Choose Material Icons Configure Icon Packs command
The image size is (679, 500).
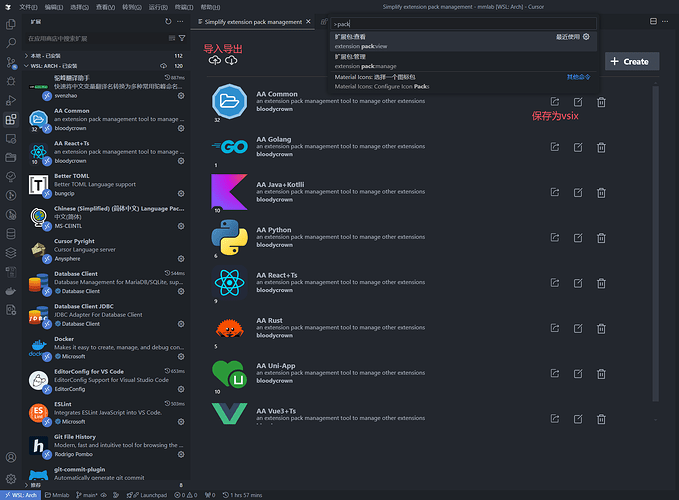pyautogui.click(x=463, y=82)
